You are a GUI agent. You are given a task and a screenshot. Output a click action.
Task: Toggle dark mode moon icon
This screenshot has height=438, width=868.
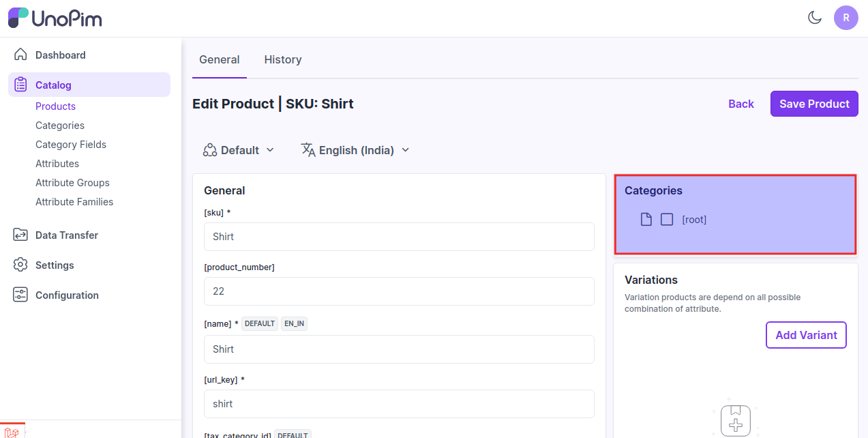[x=815, y=18]
